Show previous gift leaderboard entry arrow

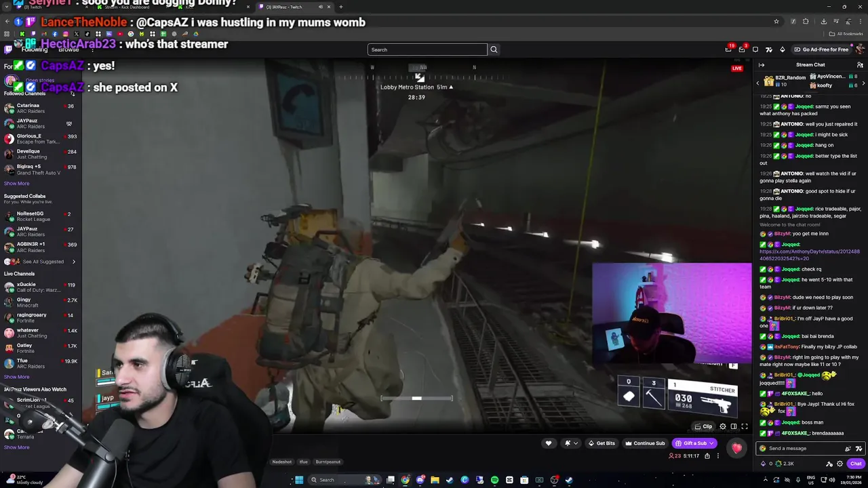(758, 83)
